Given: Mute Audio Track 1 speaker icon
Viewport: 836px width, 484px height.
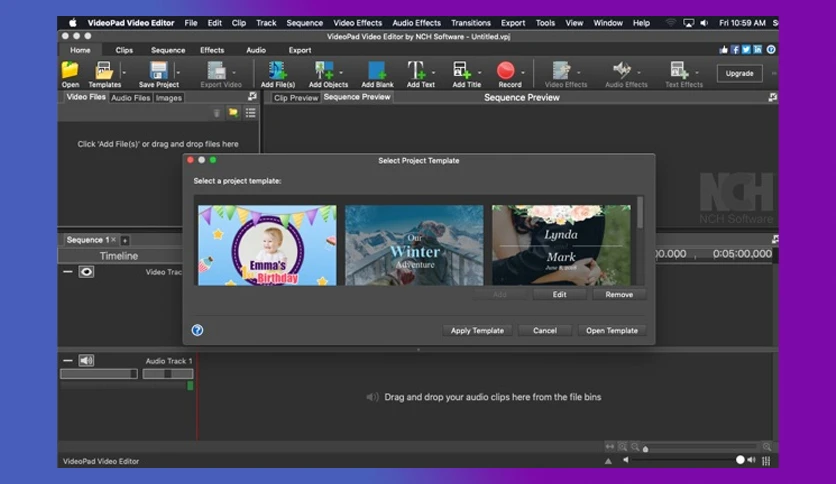Looking at the screenshot, I should coord(86,361).
